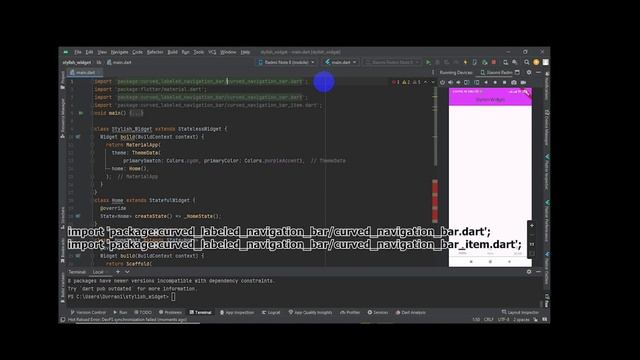Viewport: 640px width, 360px height.
Task: Click the device volume up icon
Action: [x=451, y=82]
